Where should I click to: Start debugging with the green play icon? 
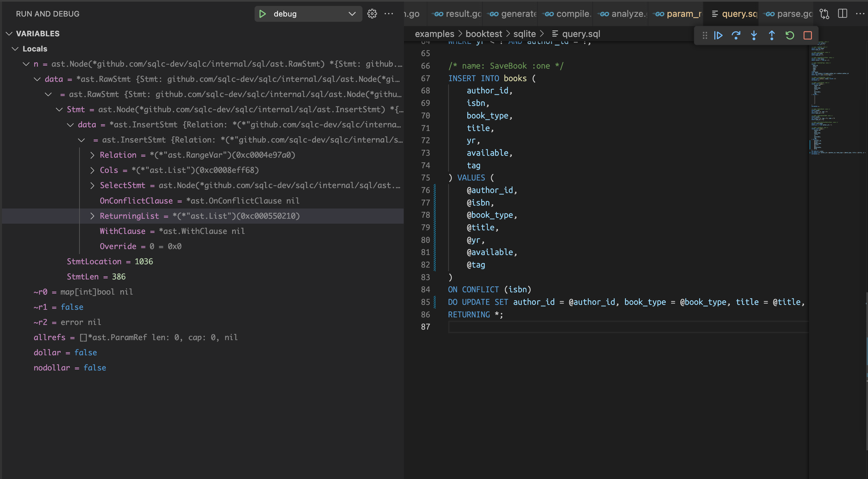pos(263,14)
